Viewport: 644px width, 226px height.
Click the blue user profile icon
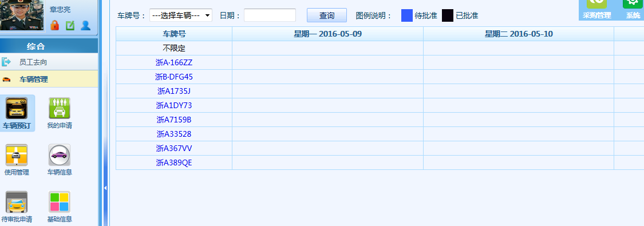coord(85,25)
